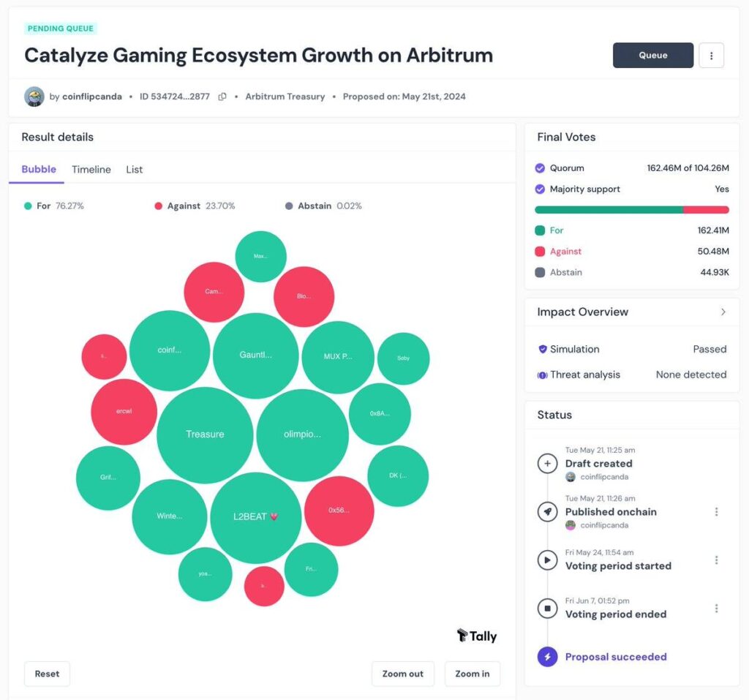Click the Draft created plus icon
Viewport: 749px width, 700px height.
tap(547, 464)
